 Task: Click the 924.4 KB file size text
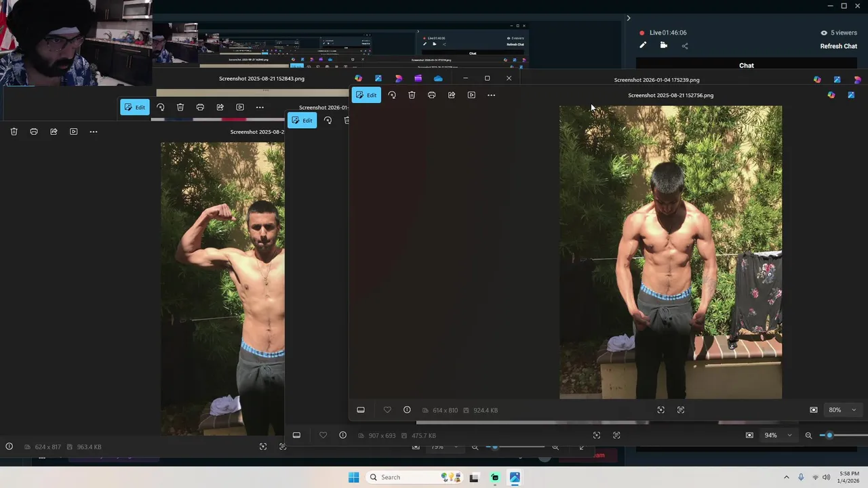coord(486,410)
